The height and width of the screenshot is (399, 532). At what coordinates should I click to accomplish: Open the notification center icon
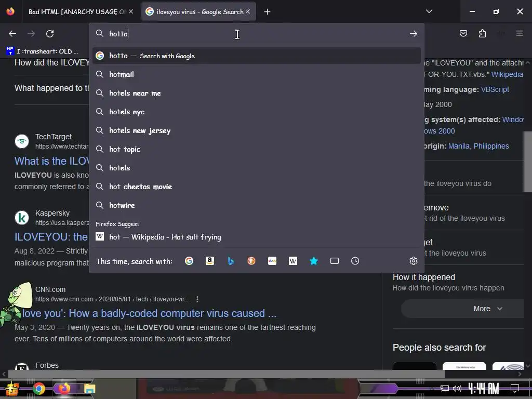[515, 388]
